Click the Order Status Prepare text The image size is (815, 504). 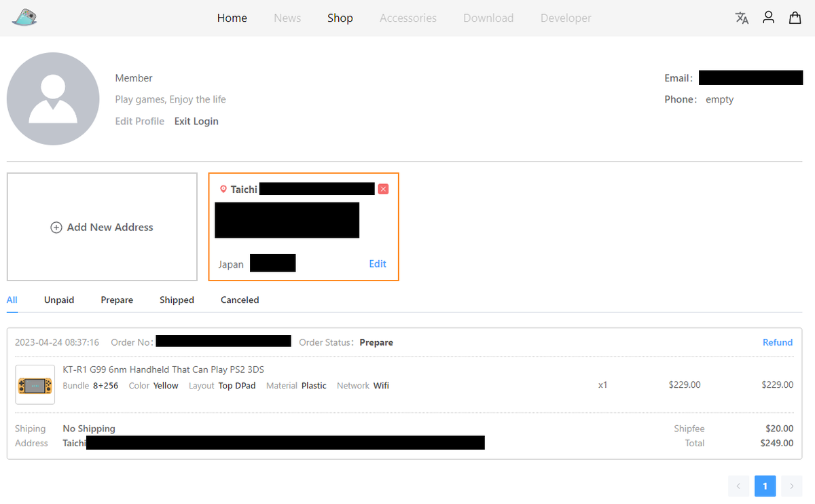(376, 342)
